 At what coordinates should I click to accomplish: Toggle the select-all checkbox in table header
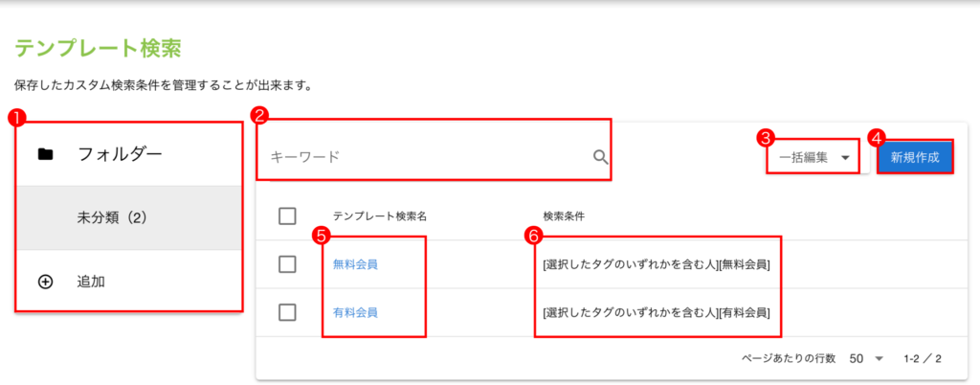click(287, 216)
